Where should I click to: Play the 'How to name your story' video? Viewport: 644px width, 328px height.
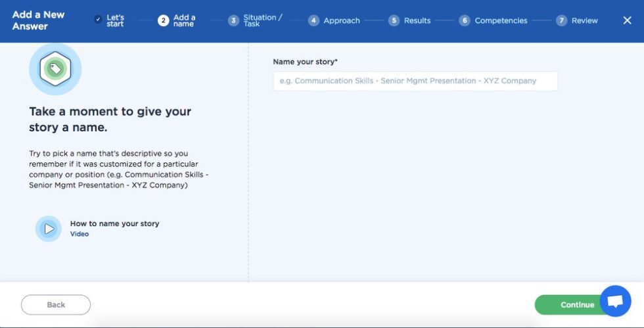[x=49, y=229]
